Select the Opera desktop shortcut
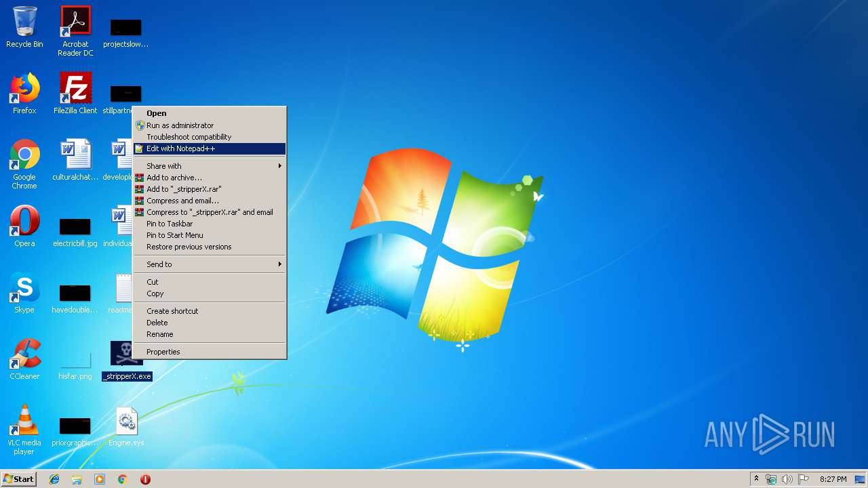 [24, 226]
